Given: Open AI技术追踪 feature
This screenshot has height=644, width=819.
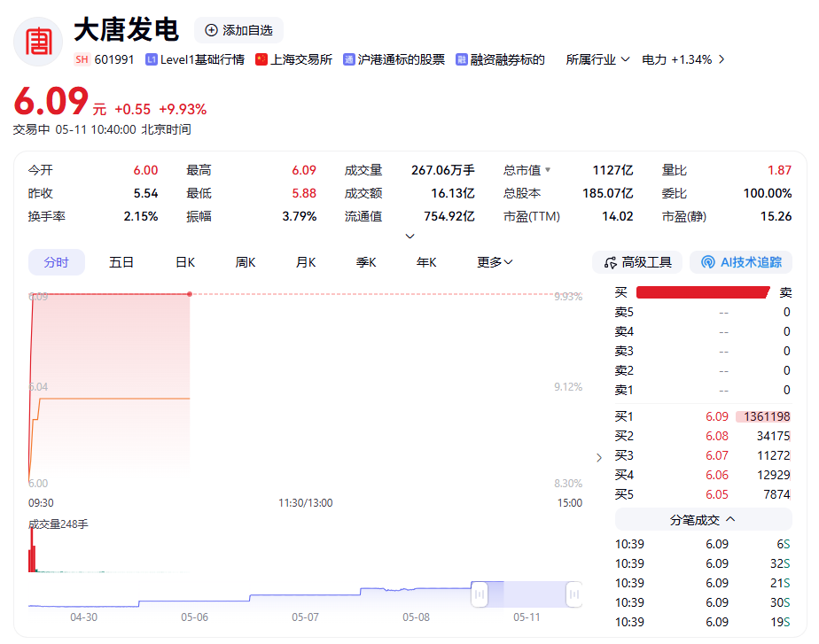Looking at the screenshot, I should tap(741, 262).
